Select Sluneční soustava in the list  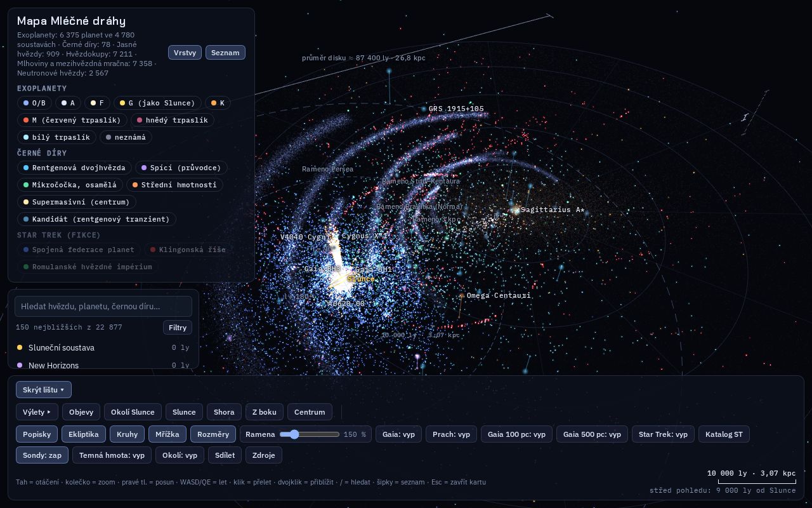[103, 347]
